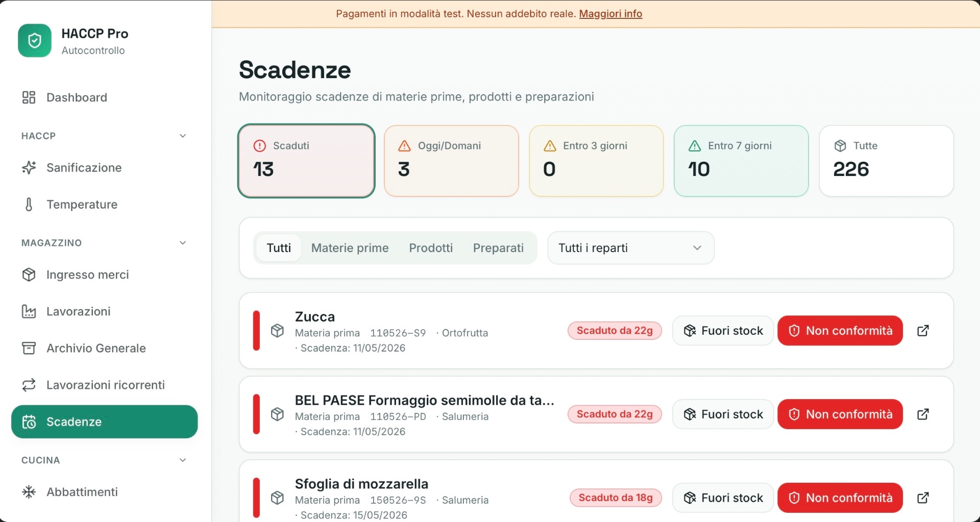Open Abbattimenti page
The width and height of the screenshot is (980, 522).
[104, 492]
